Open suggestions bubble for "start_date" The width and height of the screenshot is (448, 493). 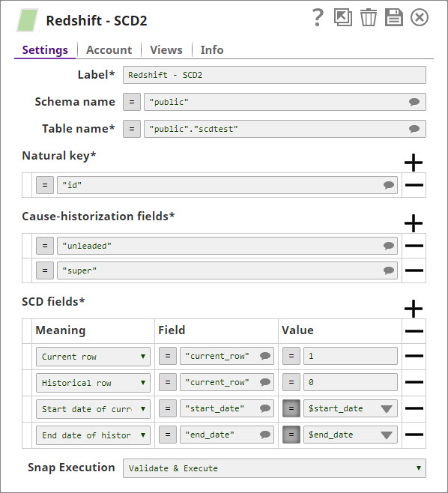click(265, 408)
